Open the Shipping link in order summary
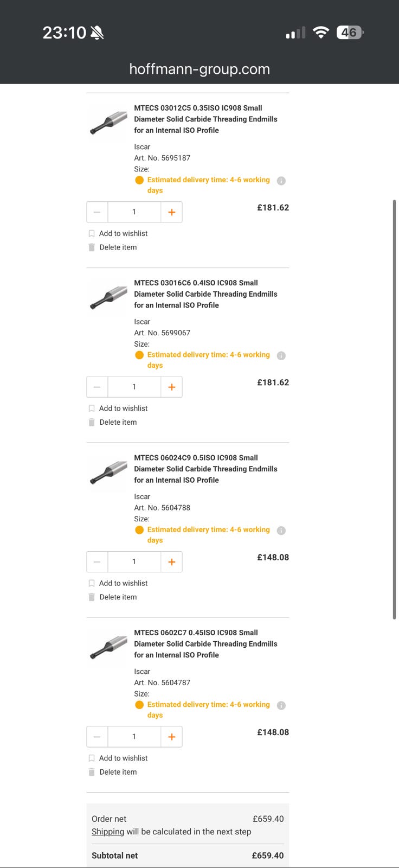399x868 pixels. 107,832
